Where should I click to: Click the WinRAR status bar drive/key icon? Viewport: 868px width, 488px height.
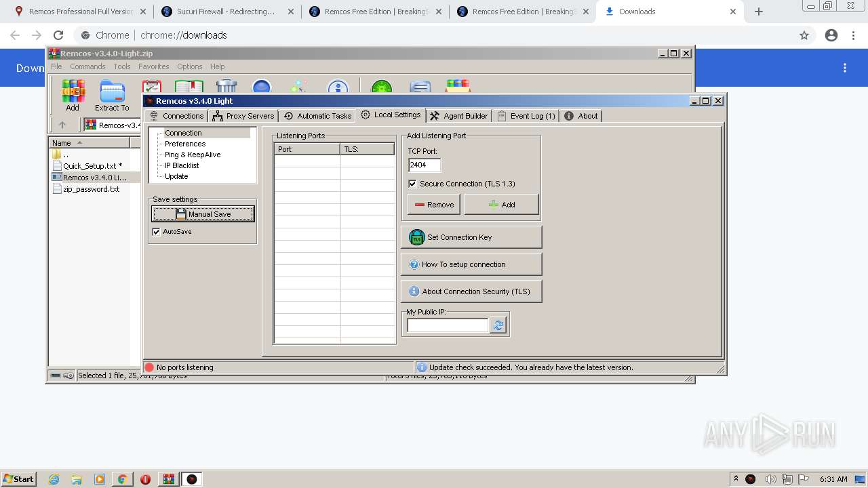pyautogui.click(x=62, y=375)
